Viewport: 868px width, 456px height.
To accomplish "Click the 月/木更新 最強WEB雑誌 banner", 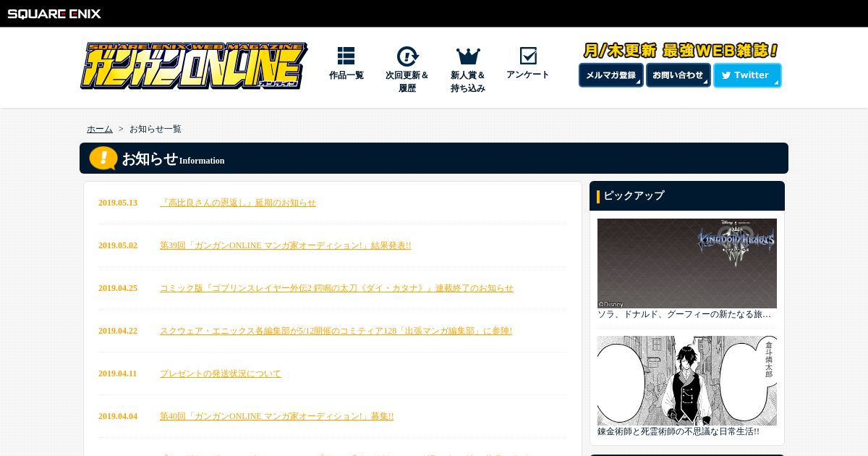I will pos(681,51).
